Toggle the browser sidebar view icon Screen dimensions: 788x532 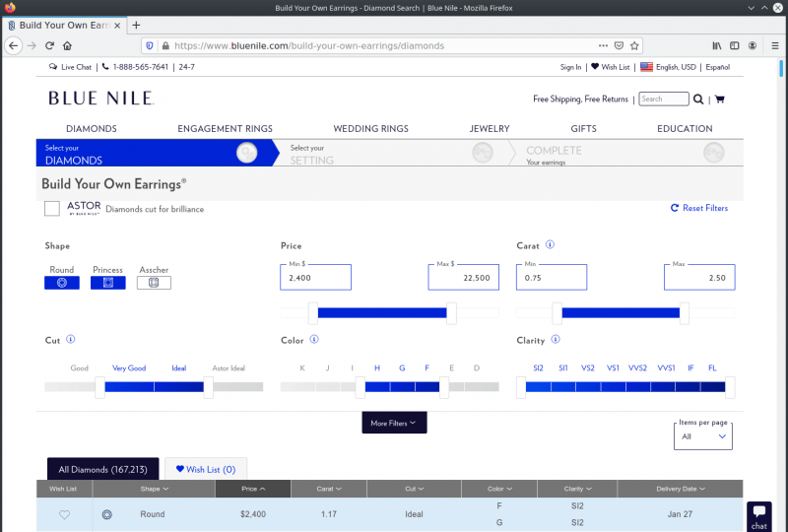point(734,45)
